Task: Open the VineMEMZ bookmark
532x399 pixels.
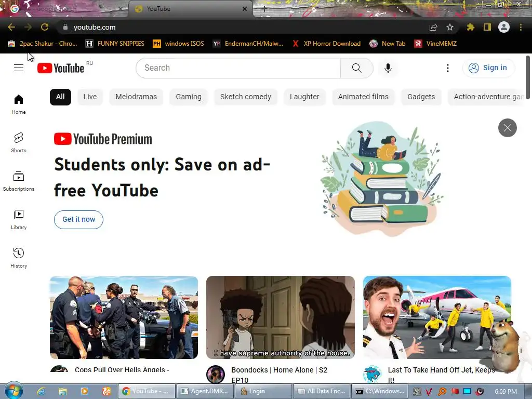Action: pos(436,44)
